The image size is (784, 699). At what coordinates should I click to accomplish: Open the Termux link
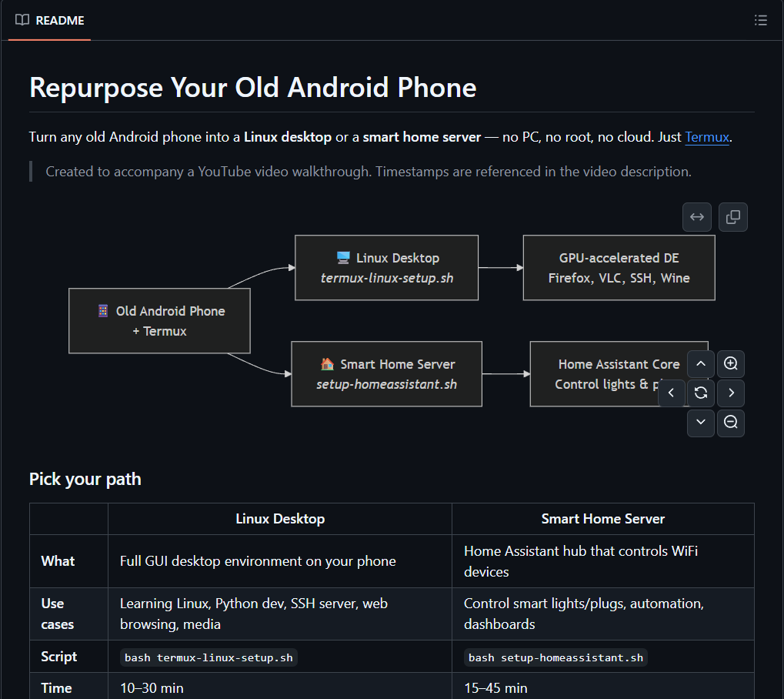[706, 137]
